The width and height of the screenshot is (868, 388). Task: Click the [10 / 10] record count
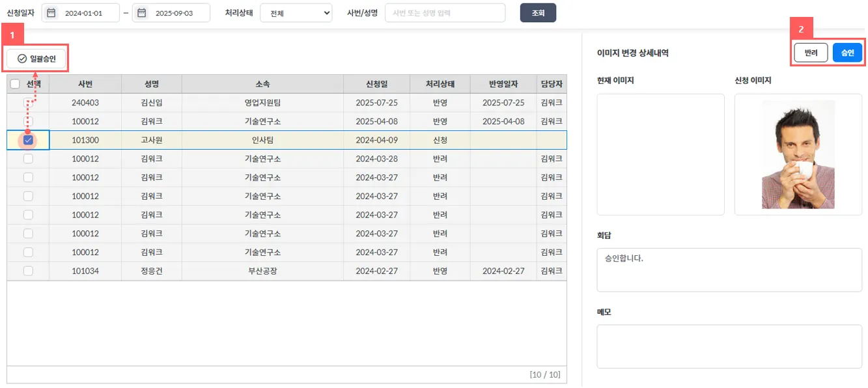point(544,374)
